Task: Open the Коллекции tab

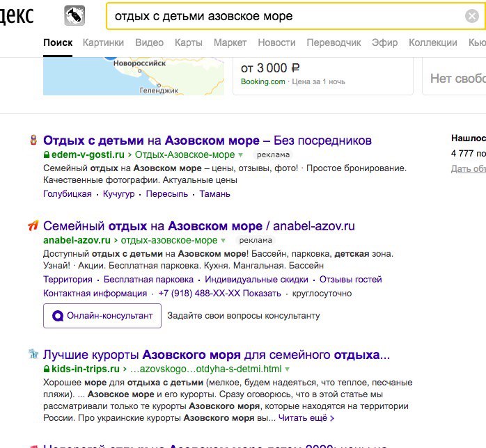Action: [x=432, y=42]
